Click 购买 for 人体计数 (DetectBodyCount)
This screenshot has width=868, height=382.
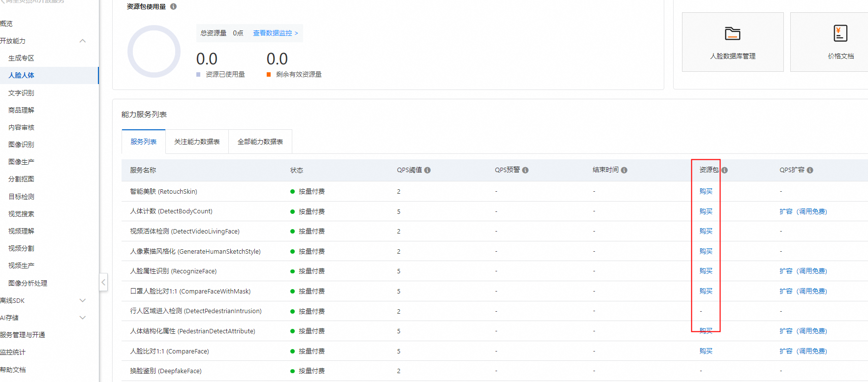(706, 211)
